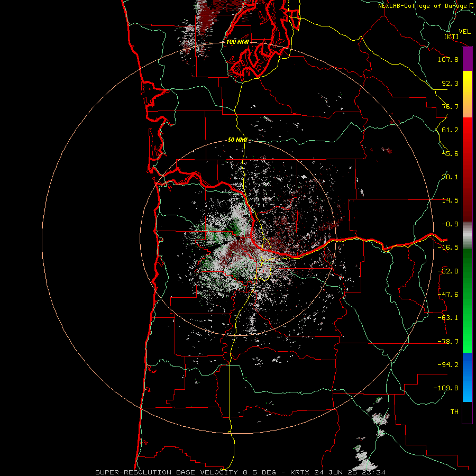Click the 45.6 velocity scale value

coord(450,153)
